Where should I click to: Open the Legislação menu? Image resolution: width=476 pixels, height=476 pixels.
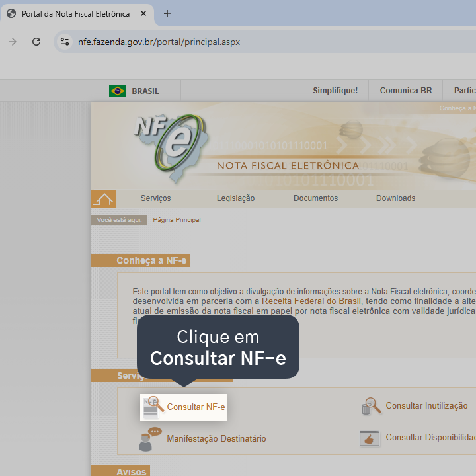tap(235, 198)
